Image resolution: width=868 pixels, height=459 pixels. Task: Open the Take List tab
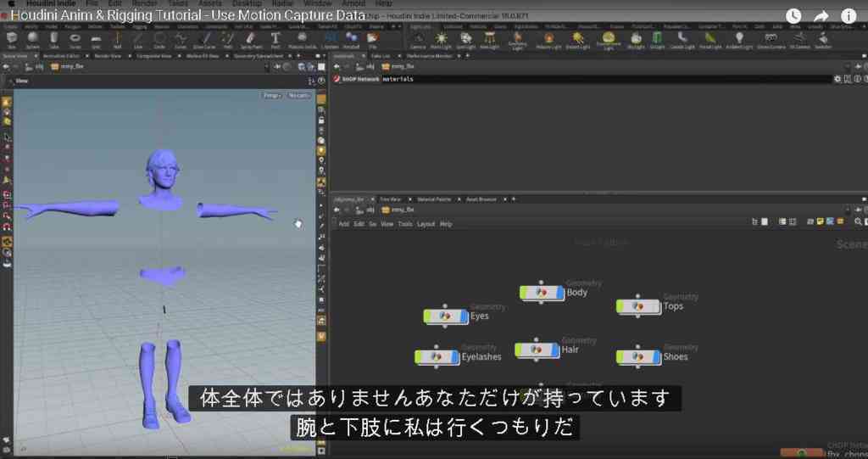coord(380,56)
